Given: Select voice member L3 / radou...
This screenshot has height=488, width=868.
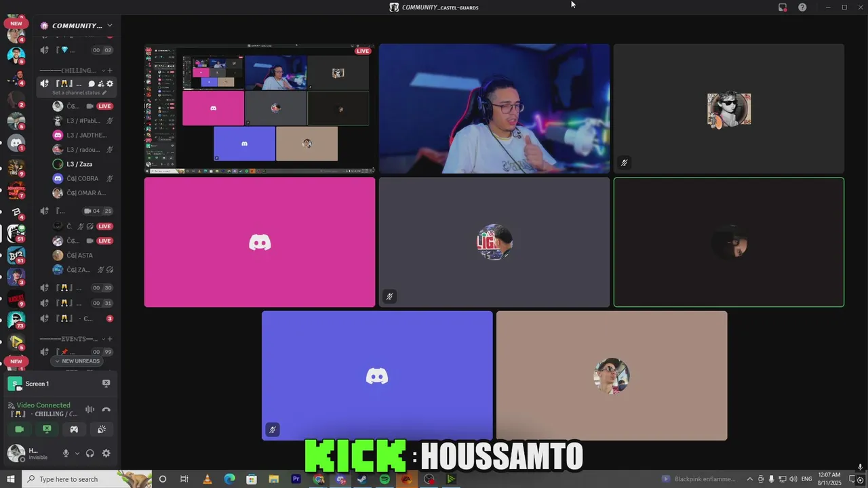Looking at the screenshot, I should pos(77,149).
